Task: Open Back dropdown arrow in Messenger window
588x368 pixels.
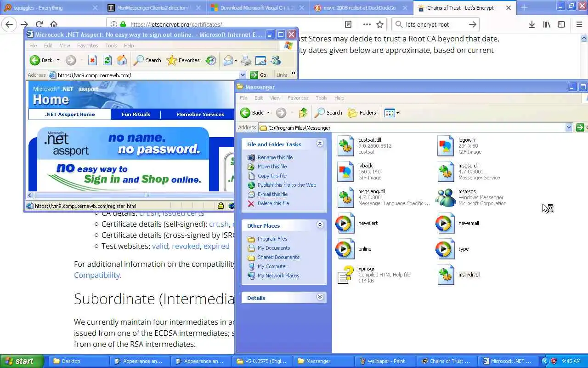Action: coord(268,113)
